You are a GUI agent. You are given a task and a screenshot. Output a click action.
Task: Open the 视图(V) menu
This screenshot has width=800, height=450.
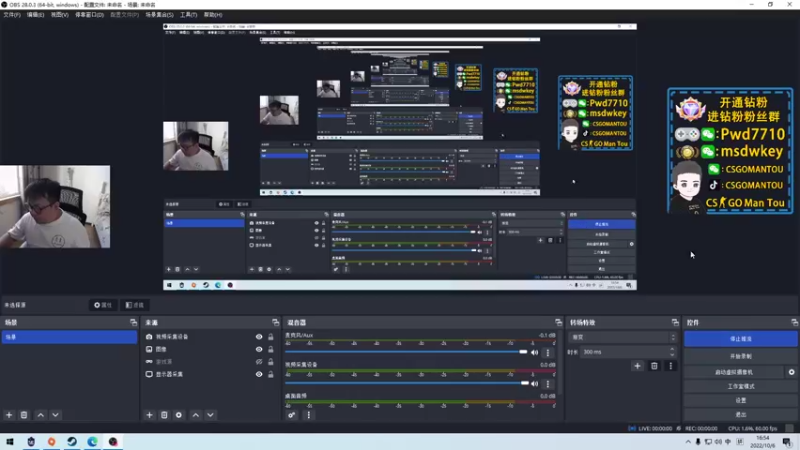tap(59, 15)
